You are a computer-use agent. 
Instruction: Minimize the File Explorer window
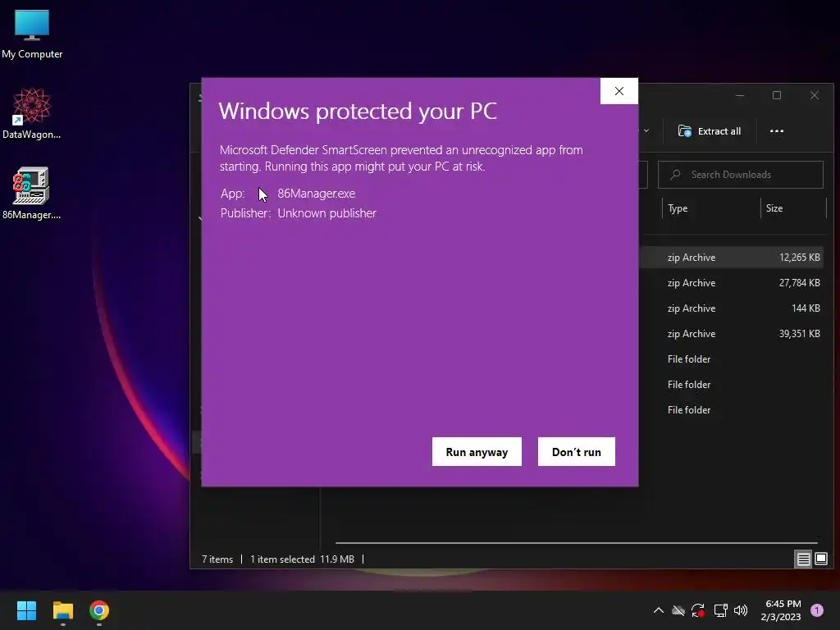click(740, 95)
